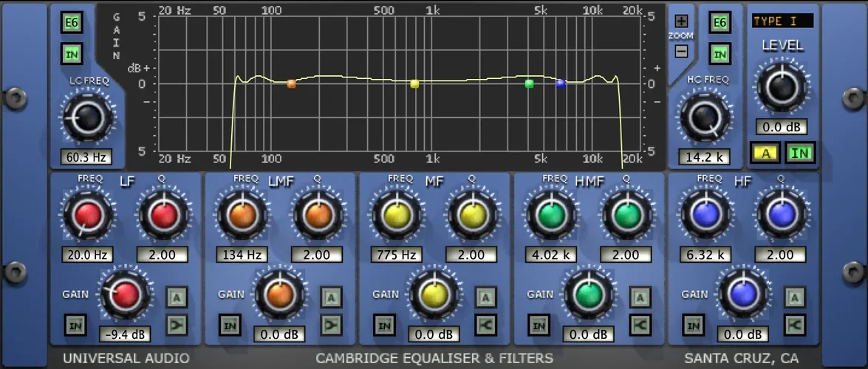Select the TYPE I display

pyautogui.click(x=782, y=21)
